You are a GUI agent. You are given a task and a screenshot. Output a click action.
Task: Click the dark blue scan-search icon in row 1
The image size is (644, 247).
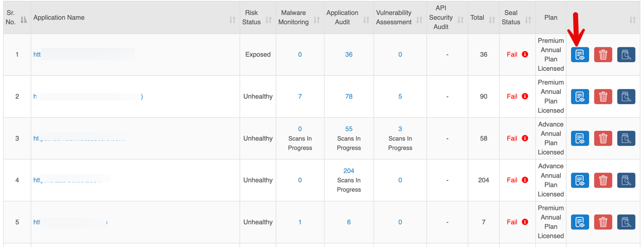(x=626, y=55)
